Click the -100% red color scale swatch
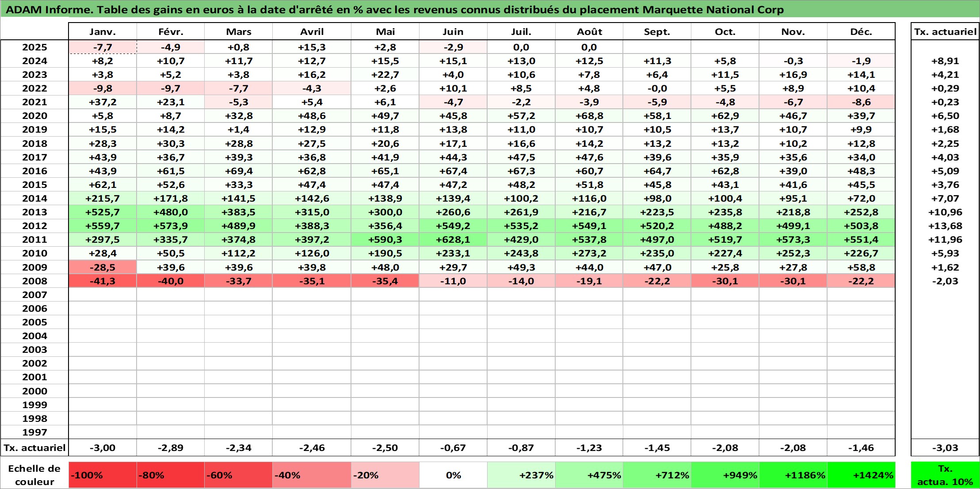Image resolution: width=980 pixels, height=489 pixels. coord(103,475)
